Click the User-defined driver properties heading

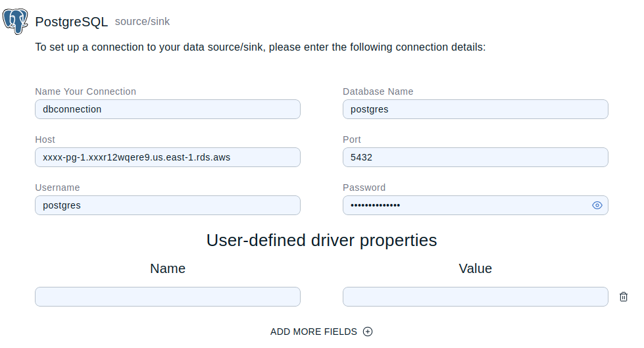tap(322, 240)
